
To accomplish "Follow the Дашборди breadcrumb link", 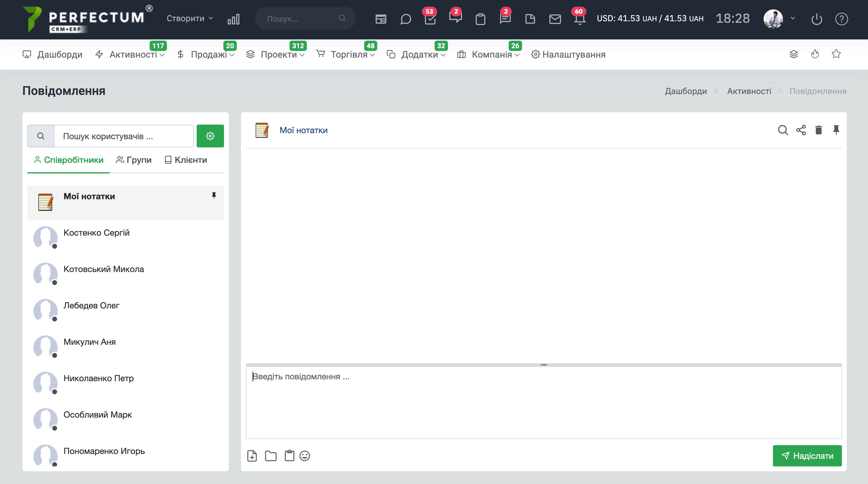I will [686, 91].
